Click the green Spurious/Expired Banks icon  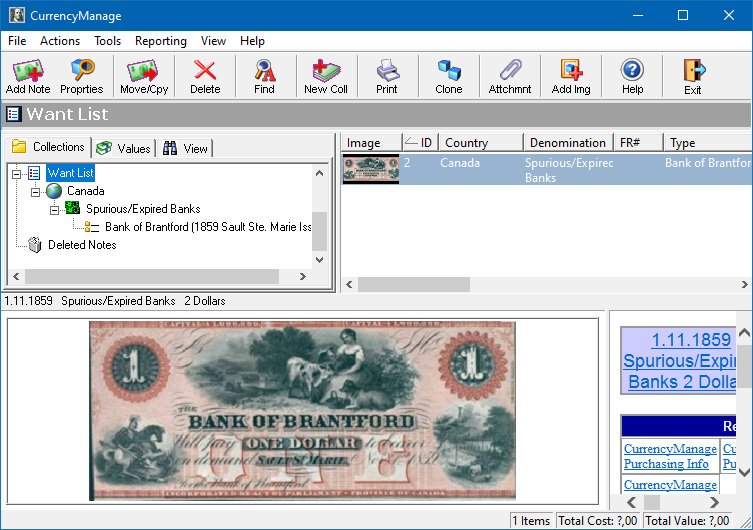(x=73, y=208)
